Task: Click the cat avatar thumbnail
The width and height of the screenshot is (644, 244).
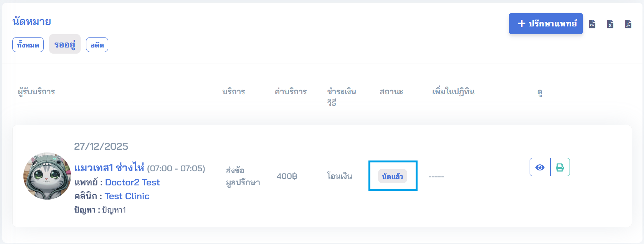Action: [47, 176]
